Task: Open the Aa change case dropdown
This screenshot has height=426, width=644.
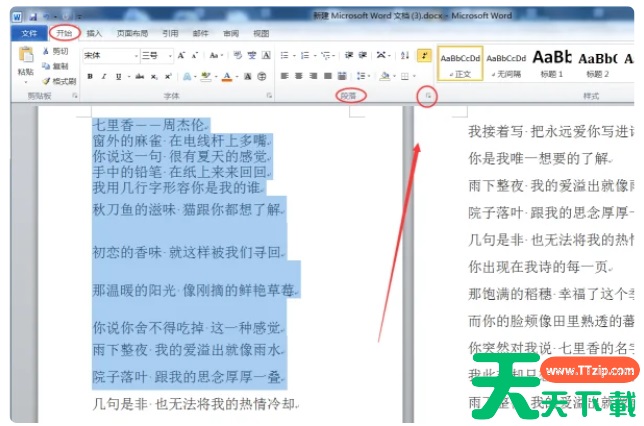Action: pos(216,55)
